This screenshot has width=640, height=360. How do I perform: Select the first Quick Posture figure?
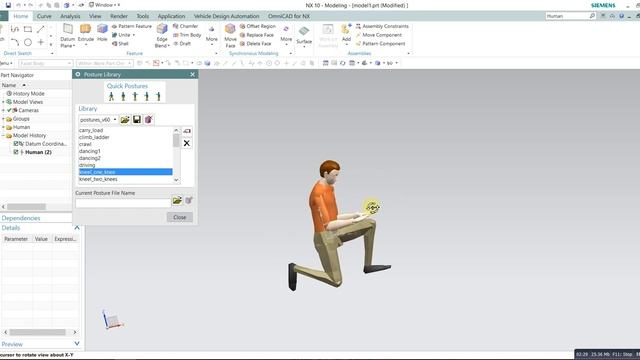tap(111, 96)
